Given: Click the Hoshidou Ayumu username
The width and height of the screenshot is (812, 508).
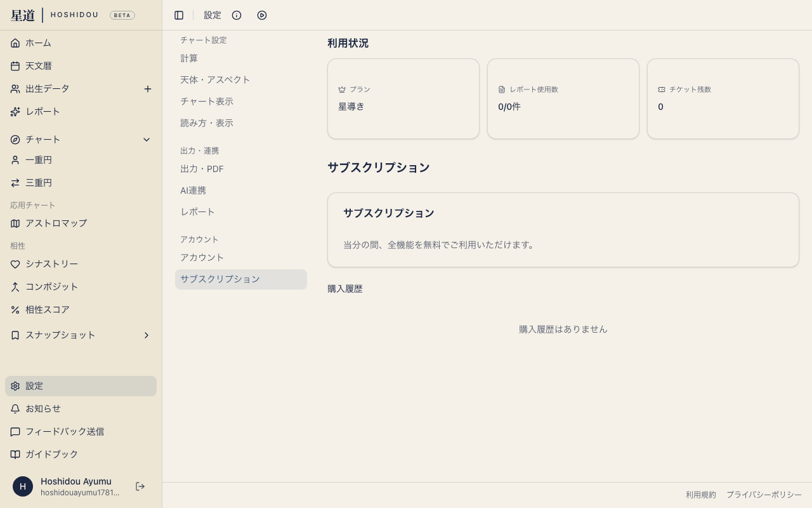Looking at the screenshot, I should (x=76, y=481).
